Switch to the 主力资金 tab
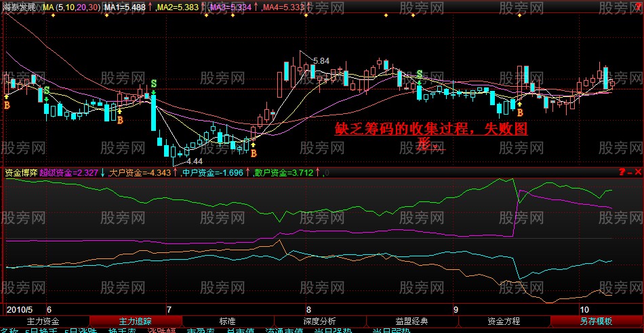The image size is (644, 333). pos(43,321)
